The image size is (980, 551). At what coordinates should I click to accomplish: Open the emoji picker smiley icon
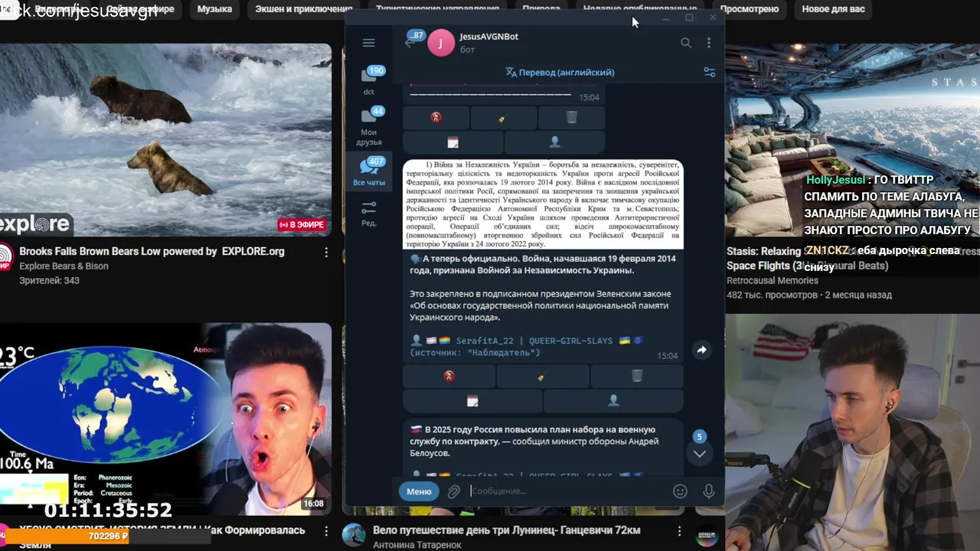point(680,491)
